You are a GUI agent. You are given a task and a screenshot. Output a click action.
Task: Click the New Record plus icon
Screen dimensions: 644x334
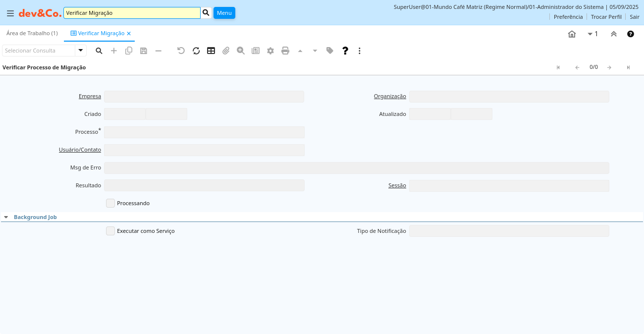click(114, 51)
